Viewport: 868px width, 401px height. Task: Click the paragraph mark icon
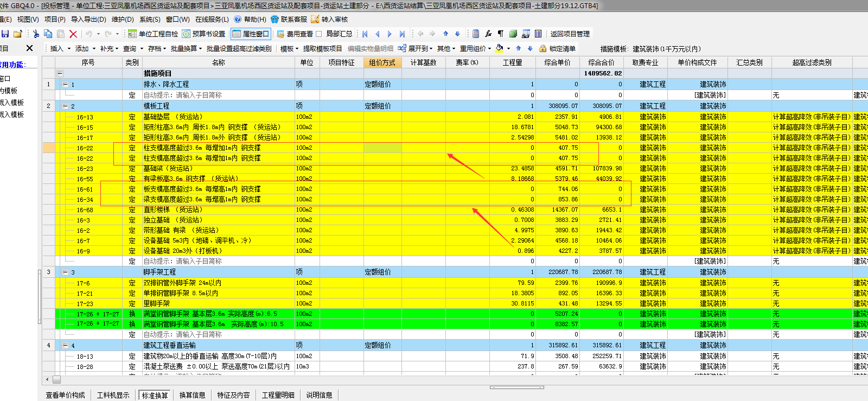pos(500,34)
